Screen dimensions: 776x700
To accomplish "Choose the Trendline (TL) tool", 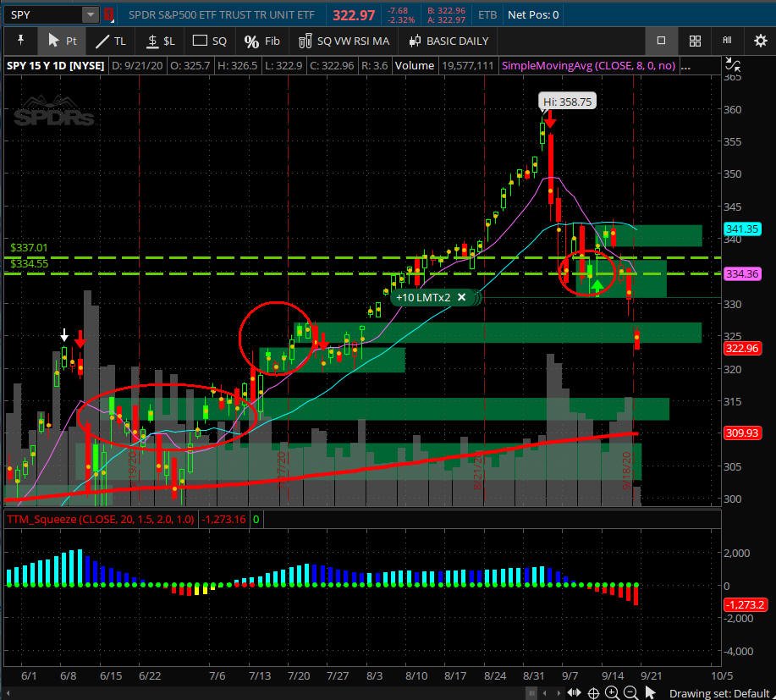I will [x=110, y=41].
